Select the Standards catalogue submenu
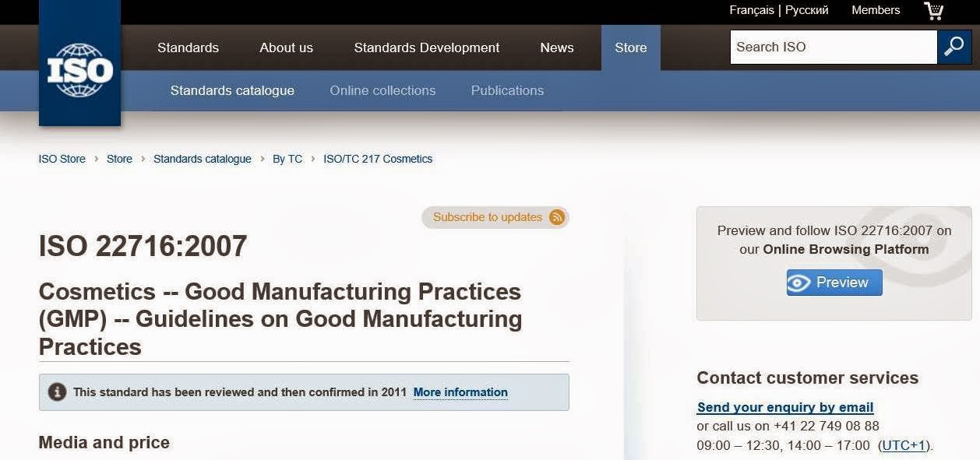This screenshot has height=460, width=980. pos(232,90)
